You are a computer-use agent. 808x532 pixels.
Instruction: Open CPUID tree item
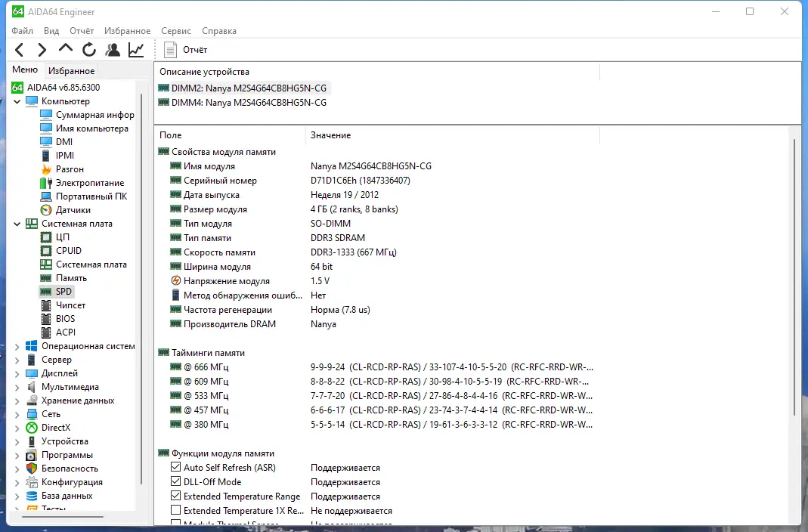click(60, 251)
